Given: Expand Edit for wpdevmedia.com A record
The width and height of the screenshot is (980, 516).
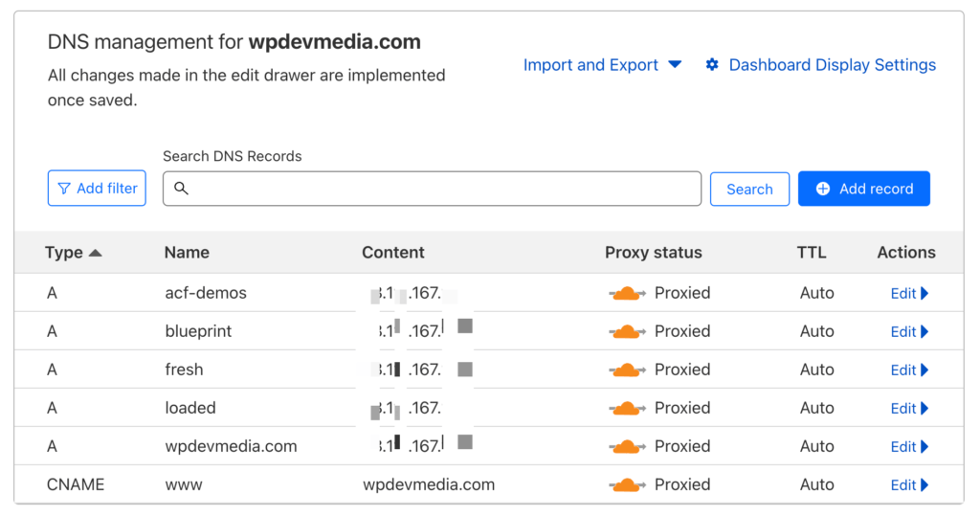Looking at the screenshot, I should 909,446.
